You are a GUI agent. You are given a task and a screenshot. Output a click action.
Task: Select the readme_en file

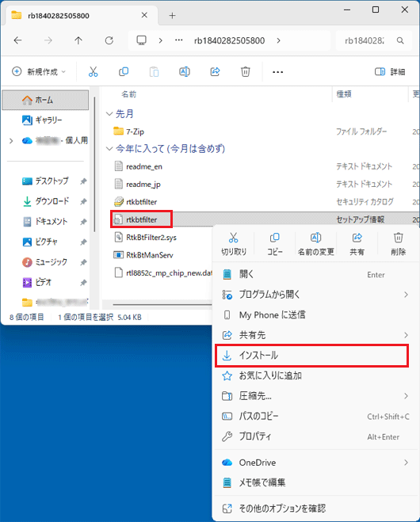coord(138,166)
